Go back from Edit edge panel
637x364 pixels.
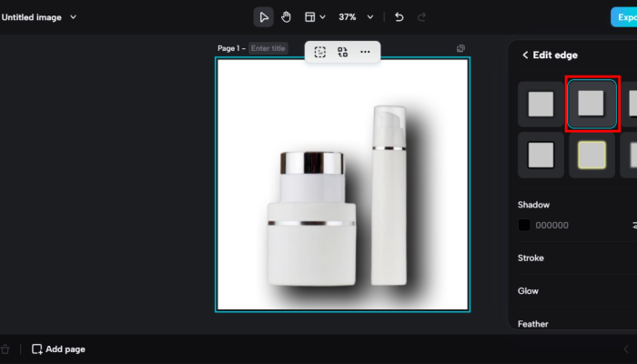click(x=525, y=55)
